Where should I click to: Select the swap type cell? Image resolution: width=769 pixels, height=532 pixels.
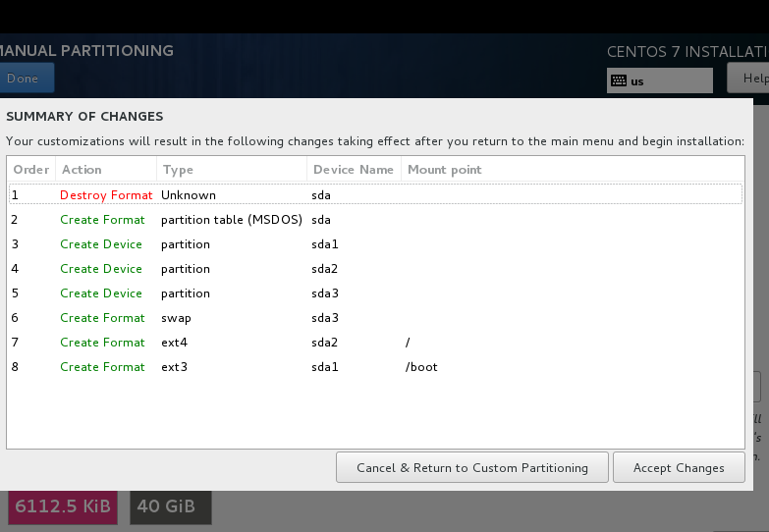coord(176,318)
